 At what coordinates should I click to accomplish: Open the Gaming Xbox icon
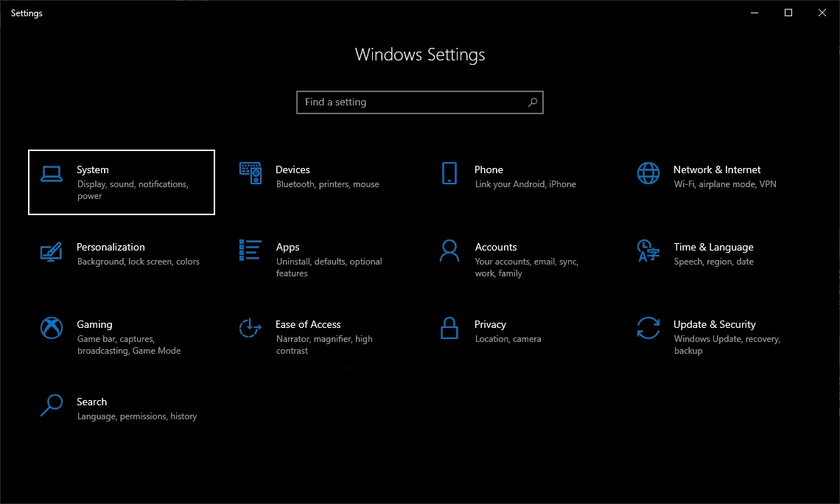pyautogui.click(x=52, y=328)
